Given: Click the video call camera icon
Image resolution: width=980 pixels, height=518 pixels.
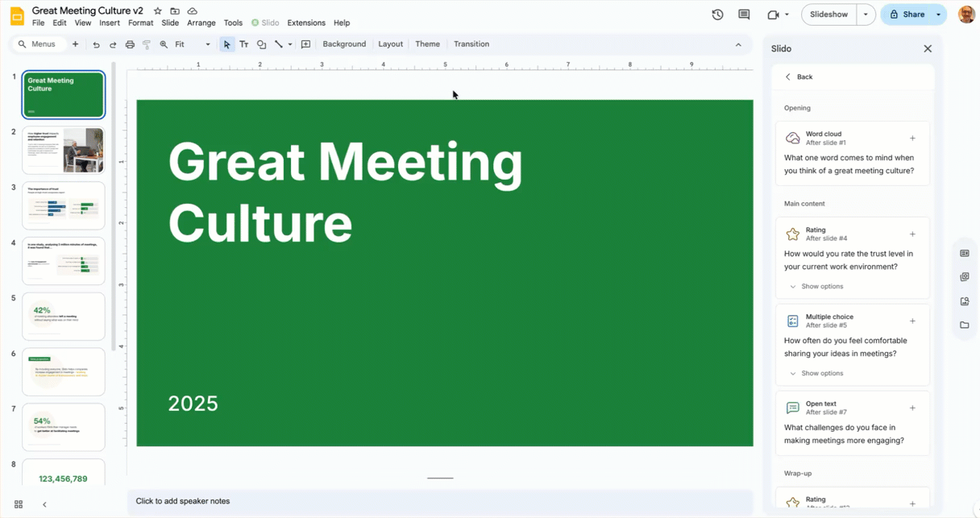Looking at the screenshot, I should 773,15.
